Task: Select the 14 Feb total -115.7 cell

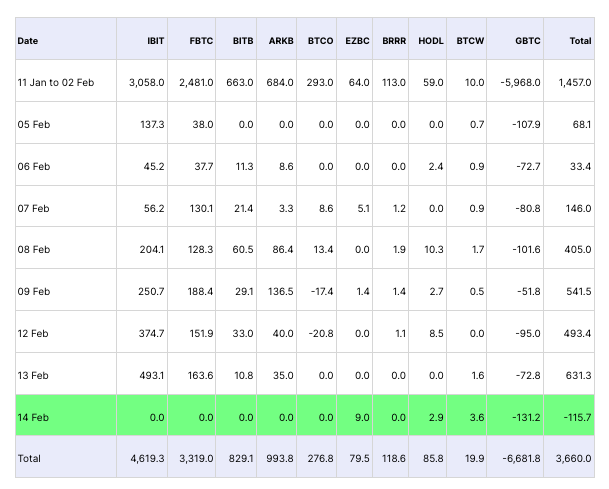Action: [x=575, y=415]
